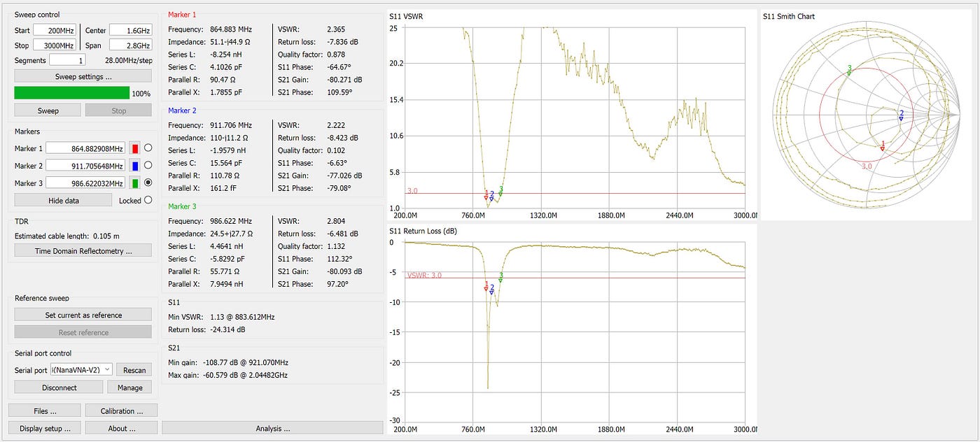
Task: Click the 28.00MHz/step label
Action: pos(128,61)
